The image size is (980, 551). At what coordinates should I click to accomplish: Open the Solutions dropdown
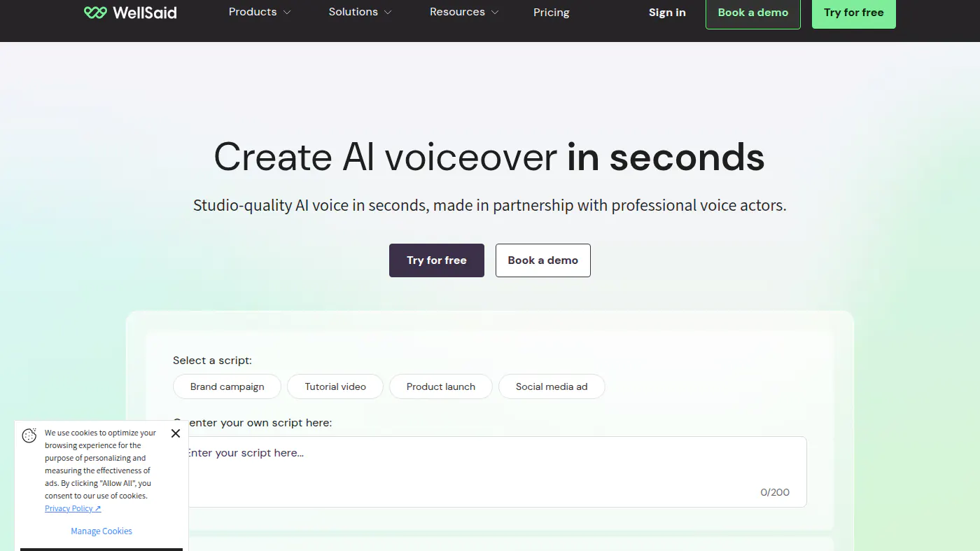pyautogui.click(x=360, y=12)
